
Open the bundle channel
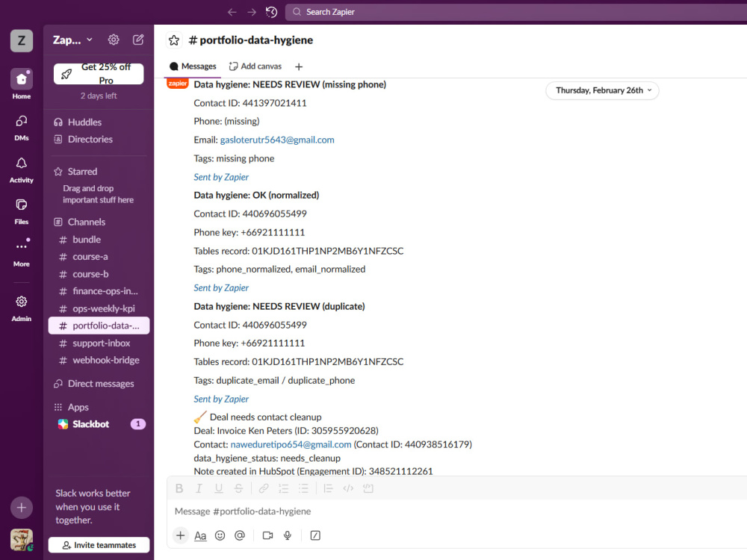tap(99, 240)
